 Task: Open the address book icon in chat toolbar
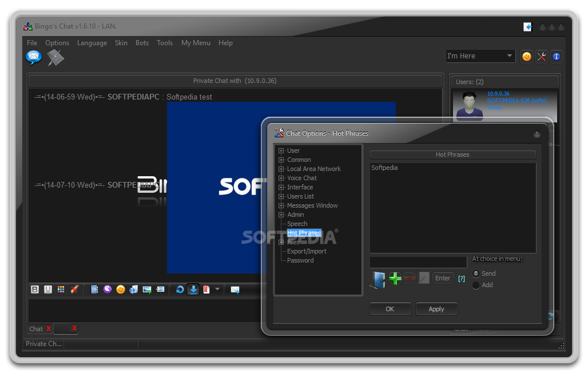(94, 289)
